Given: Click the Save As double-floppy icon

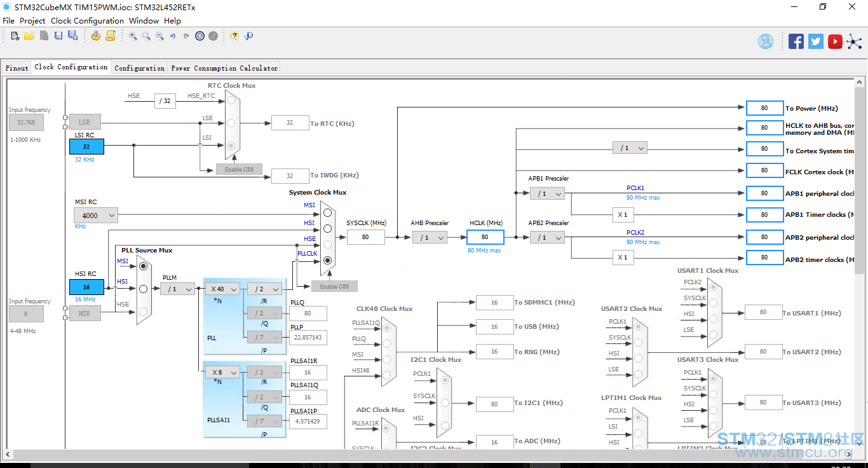Looking at the screenshot, I should pos(72,36).
